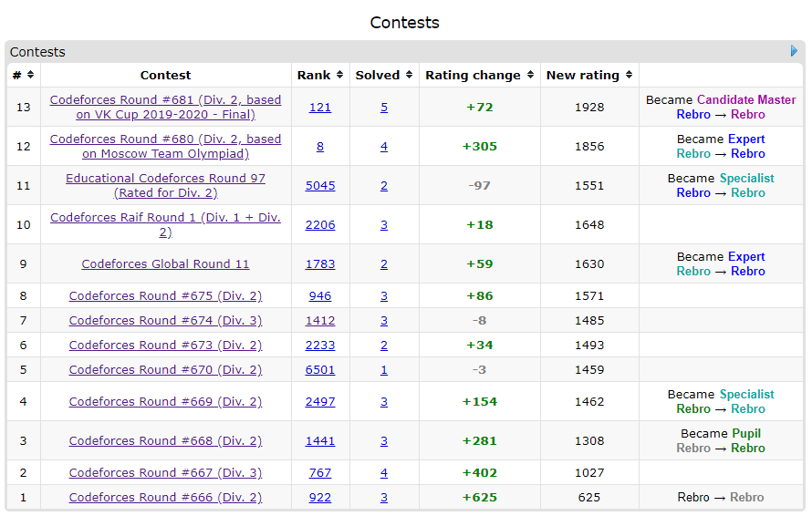Select the +625 rating change value
812x516 pixels.
(x=480, y=498)
